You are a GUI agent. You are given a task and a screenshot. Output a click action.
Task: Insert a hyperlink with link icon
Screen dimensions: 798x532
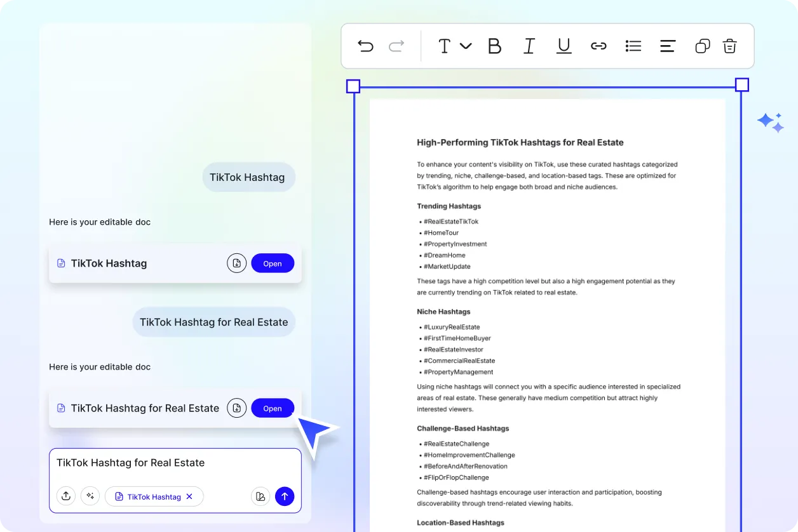[598, 46]
